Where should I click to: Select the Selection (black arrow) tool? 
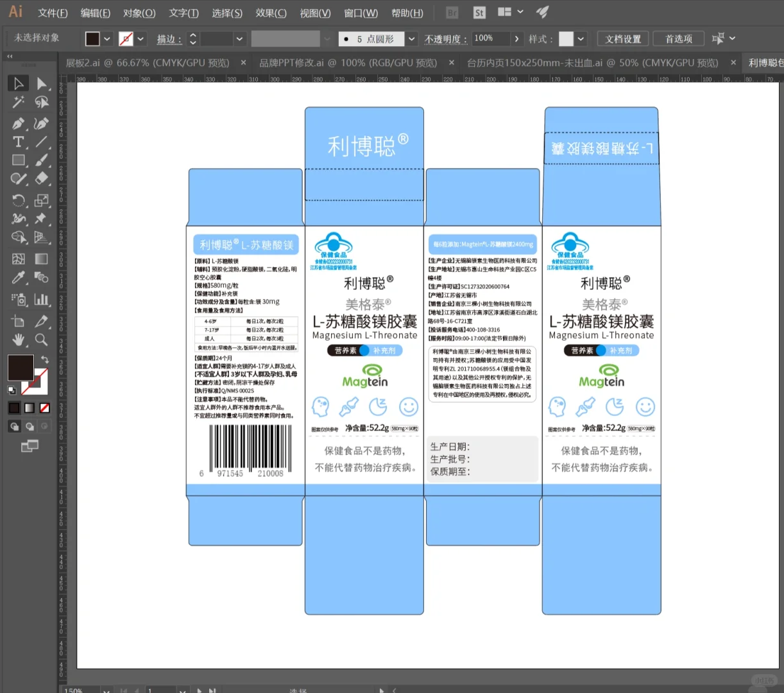point(18,83)
